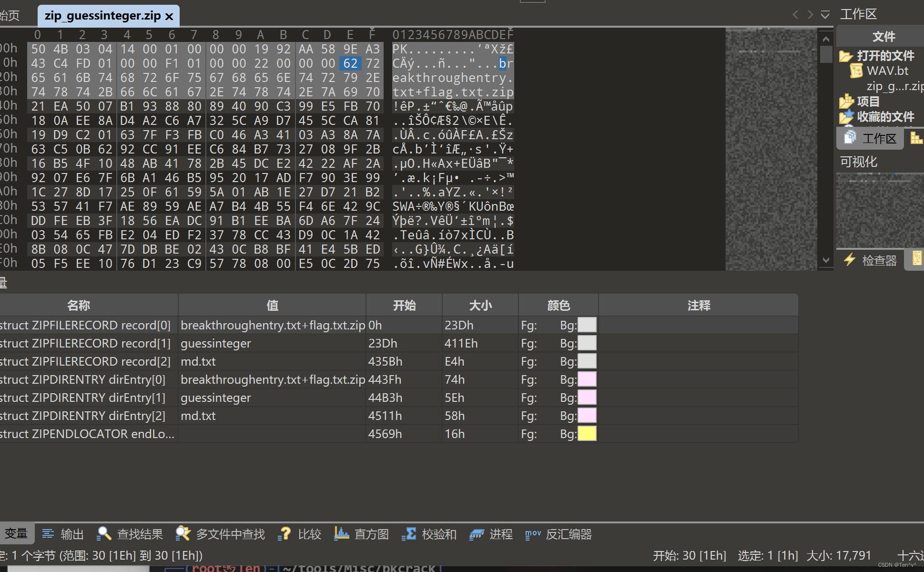
Task: Open the Find in Files icon
Action: [x=183, y=534]
